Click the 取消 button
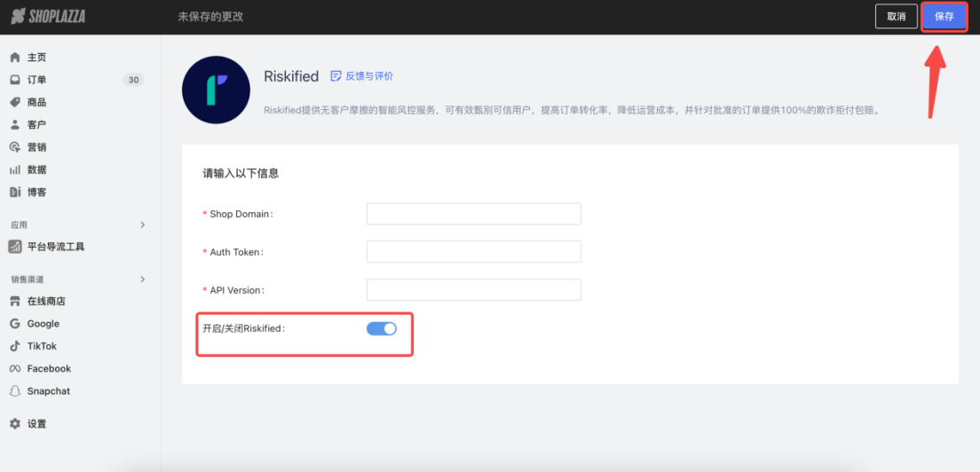 pyautogui.click(x=897, y=17)
